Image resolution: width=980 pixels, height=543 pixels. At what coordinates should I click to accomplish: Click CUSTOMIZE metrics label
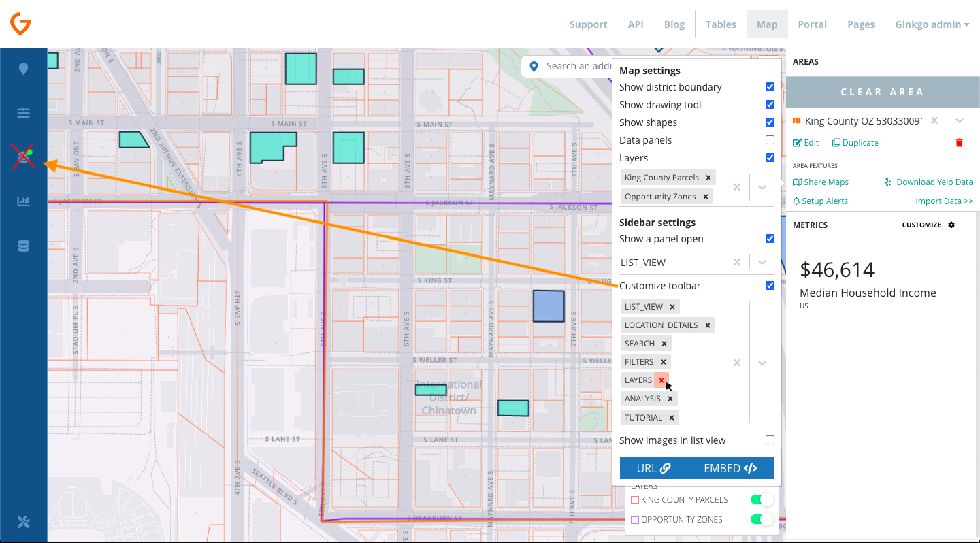pyautogui.click(x=921, y=225)
